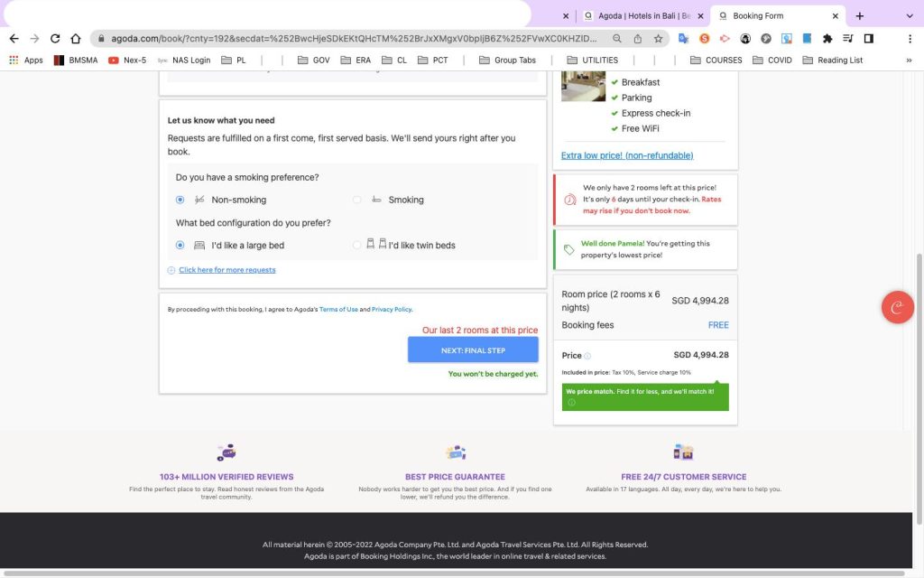Close the Booking Form tab
This screenshot has width=924, height=578.
(835, 16)
